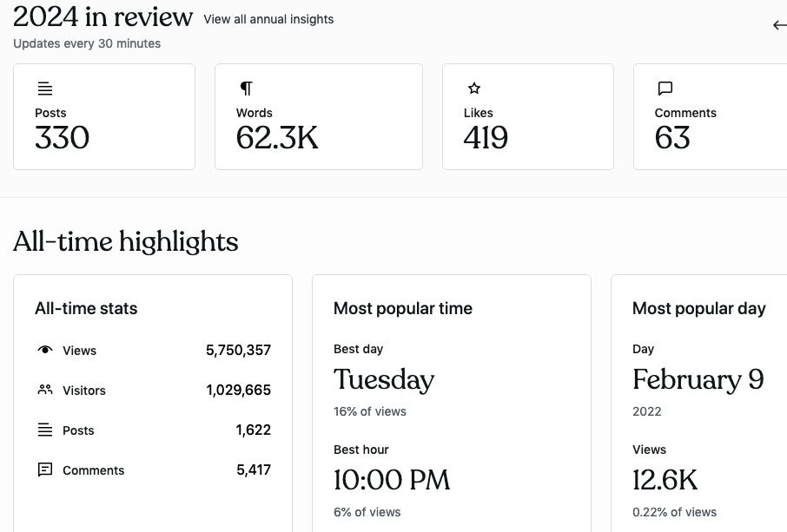Click the Tuesday best day value
This screenshot has width=787, height=532.
coord(384,380)
